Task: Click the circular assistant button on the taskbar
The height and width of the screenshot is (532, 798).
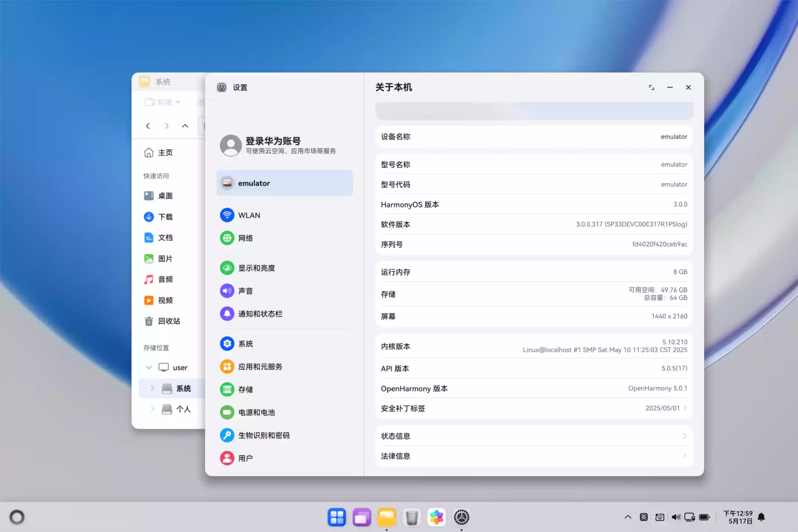Action: 17,517
